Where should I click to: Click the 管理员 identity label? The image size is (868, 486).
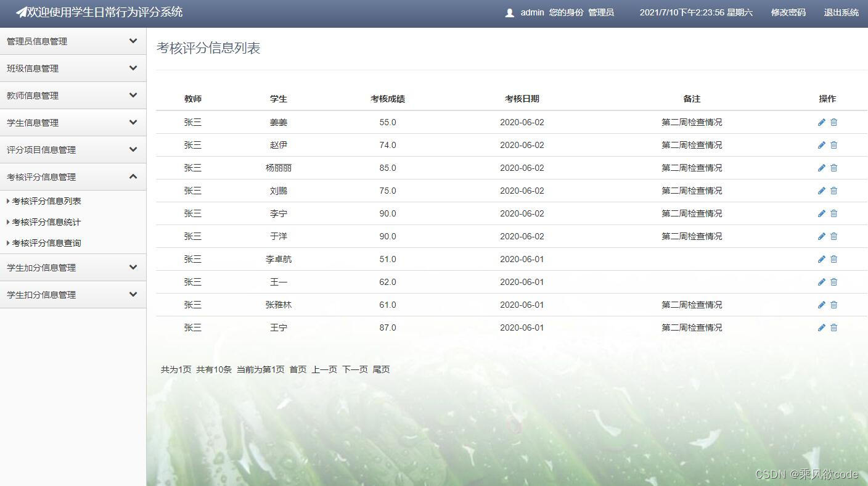601,12
